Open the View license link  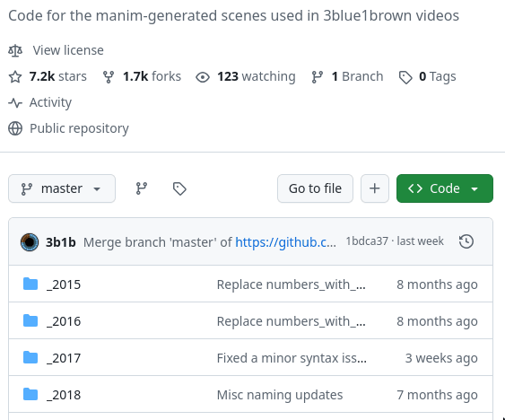[x=68, y=50]
